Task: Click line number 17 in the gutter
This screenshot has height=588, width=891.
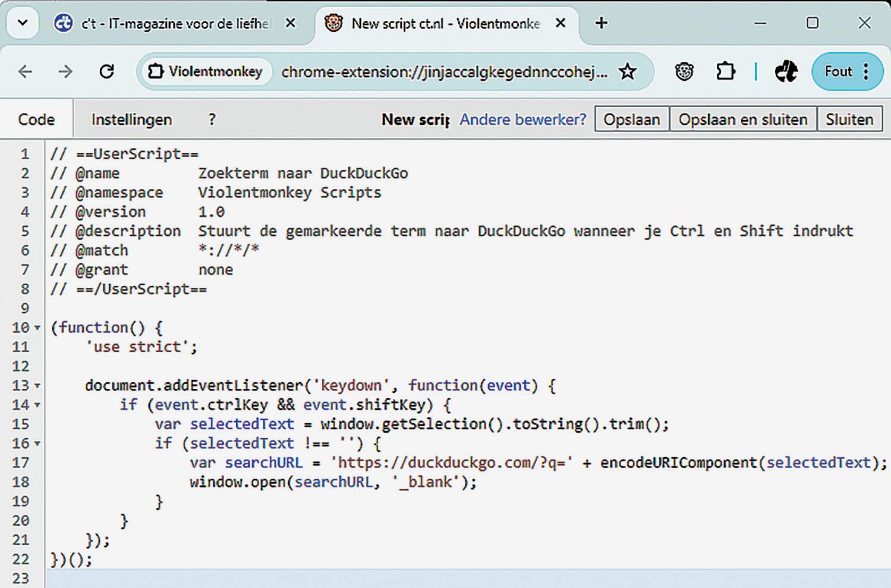Action: tap(20, 463)
